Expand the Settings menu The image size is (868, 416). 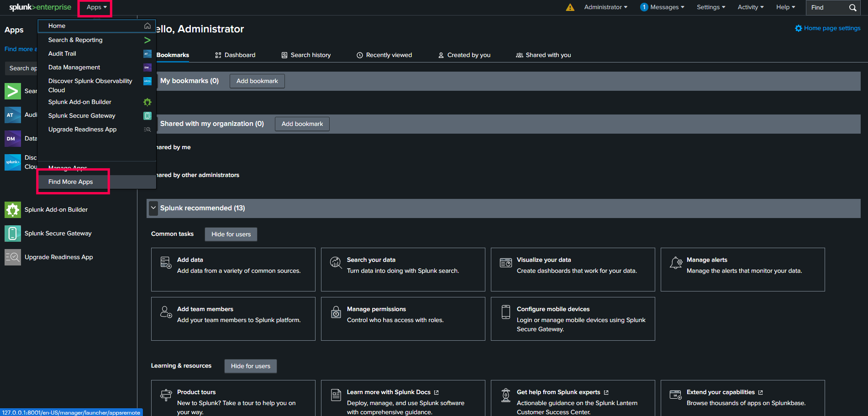[710, 7]
